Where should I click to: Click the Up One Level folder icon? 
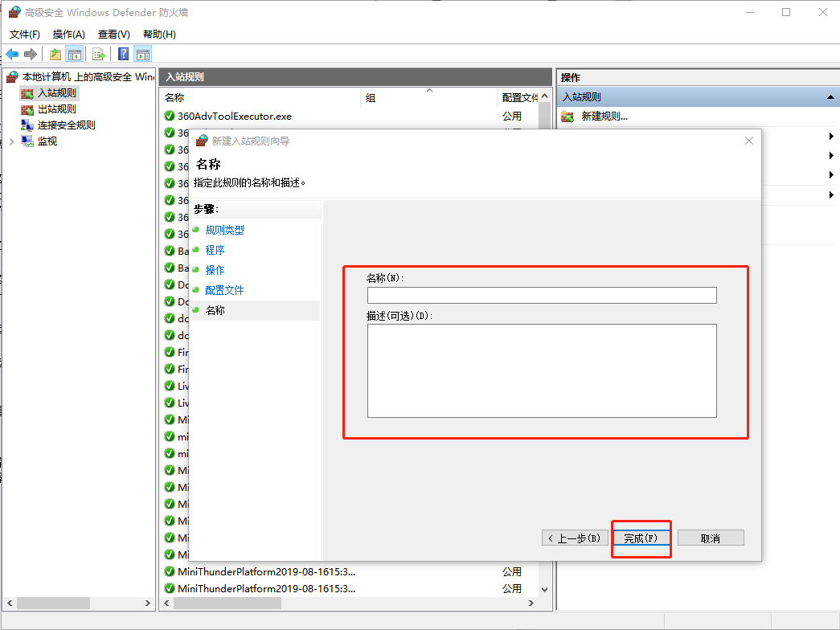54,54
